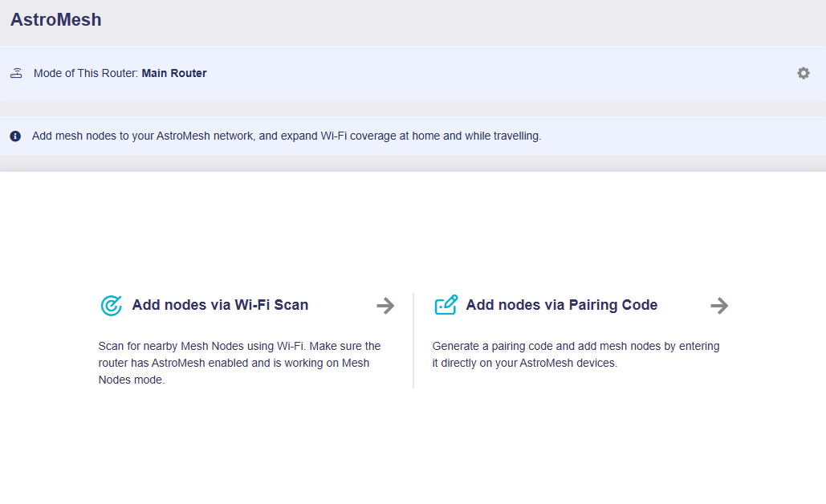Click the Main Router mode text
The width and height of the screenshot is (826, 504).
(174, 73)
